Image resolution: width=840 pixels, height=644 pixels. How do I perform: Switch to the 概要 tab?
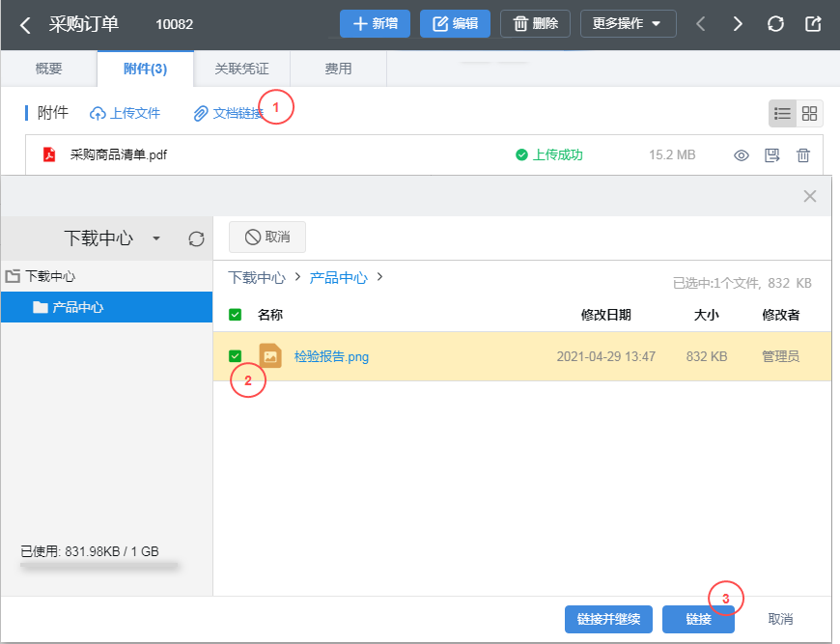(48, 70)
